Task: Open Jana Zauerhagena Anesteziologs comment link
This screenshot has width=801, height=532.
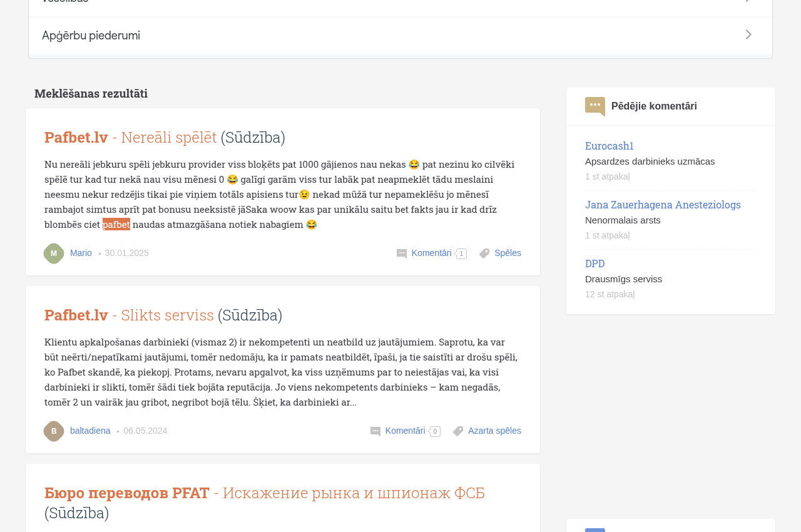Action: pos(663,205)
